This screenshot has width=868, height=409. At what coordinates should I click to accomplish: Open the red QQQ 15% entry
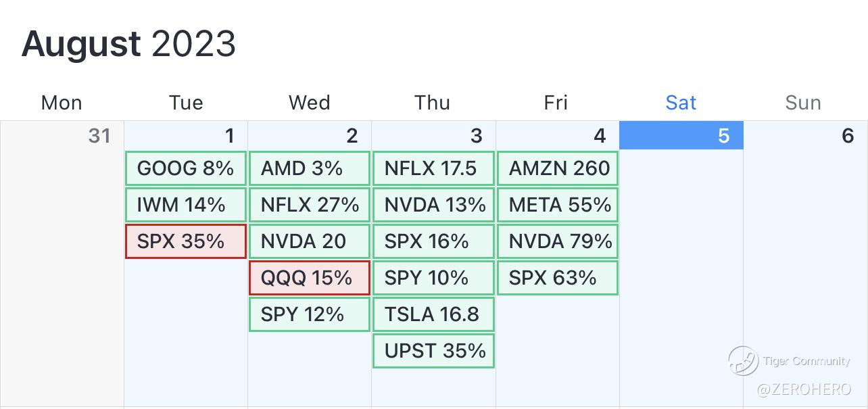coord(310,278)
